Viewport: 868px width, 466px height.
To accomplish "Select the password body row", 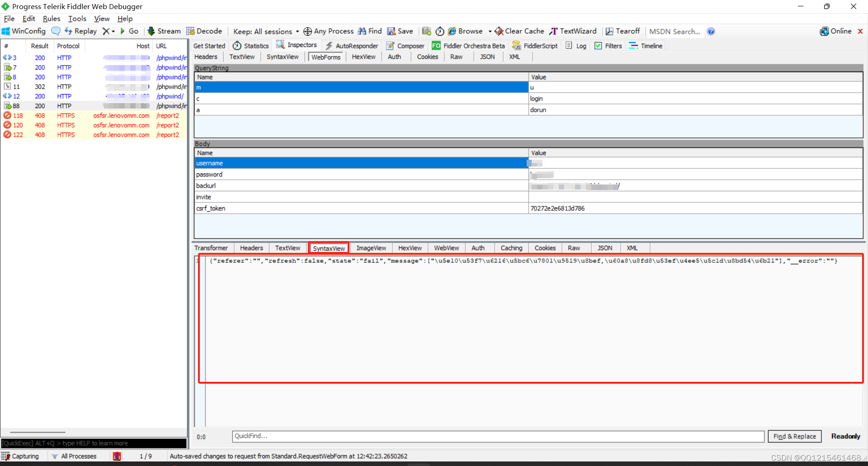I will pos(528,174).
